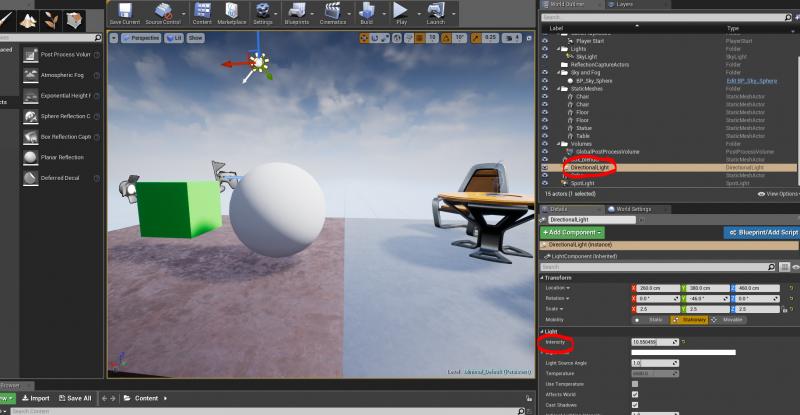
Task: Select Planar Reflection item
Action: (61, 157)
